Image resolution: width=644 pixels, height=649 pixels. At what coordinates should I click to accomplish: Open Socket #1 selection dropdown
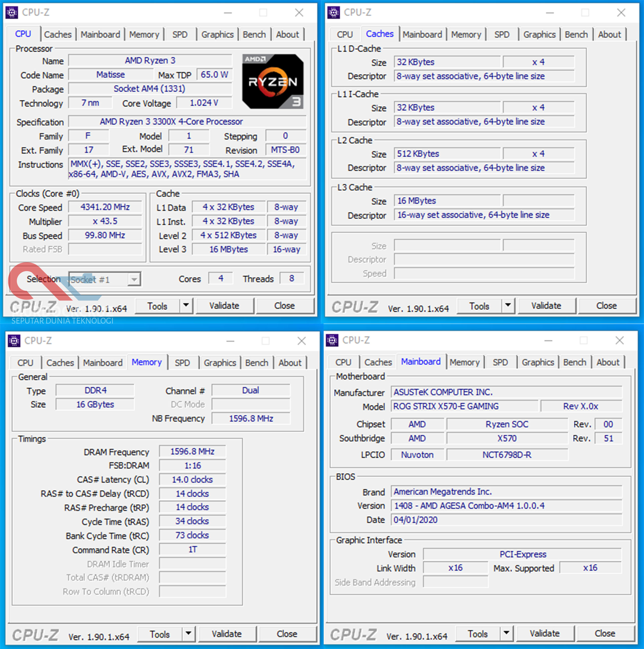pyautogui.click(x=105, y=280)
